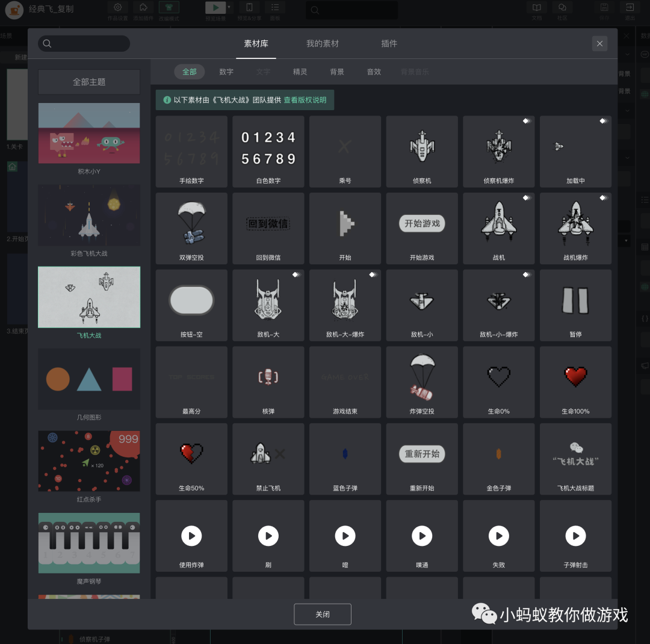The height and width of the screenshot is (644, 650).
Task: Play the 刷 sound effect
Action: click(x=268, y=536)
